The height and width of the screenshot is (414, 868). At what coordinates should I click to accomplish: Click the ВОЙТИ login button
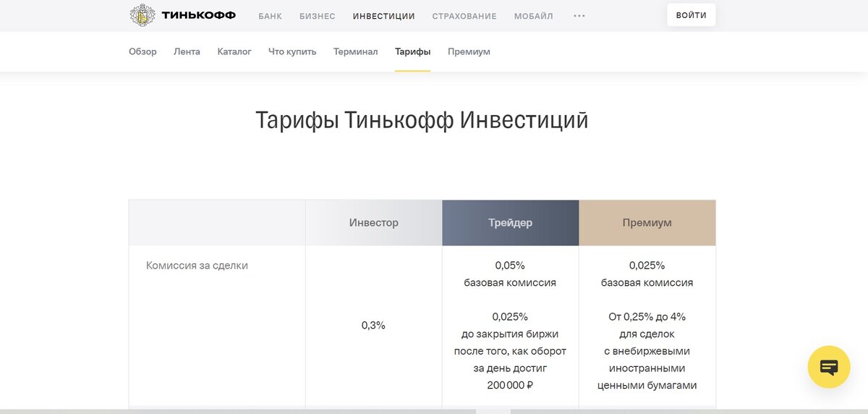click(x=692, y=15)
